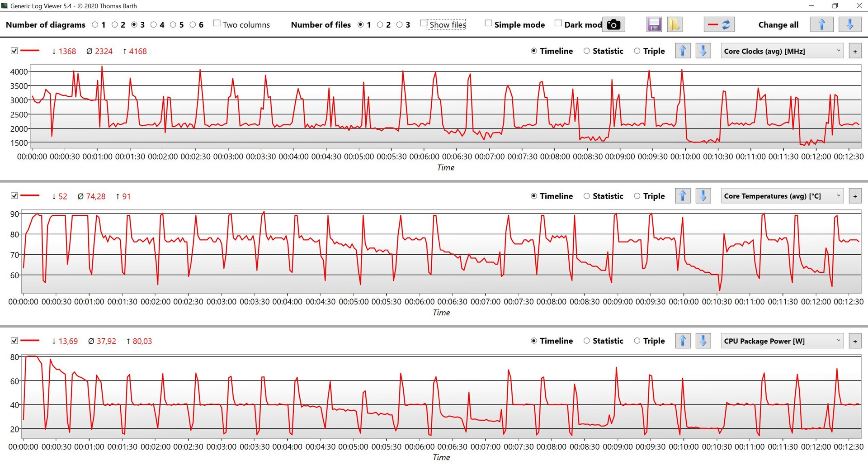Open the Core Clocks (avg) [MHz] dropdown
Image resolution: width=868 pixels, height=470 pixels.
coord(782,51)
